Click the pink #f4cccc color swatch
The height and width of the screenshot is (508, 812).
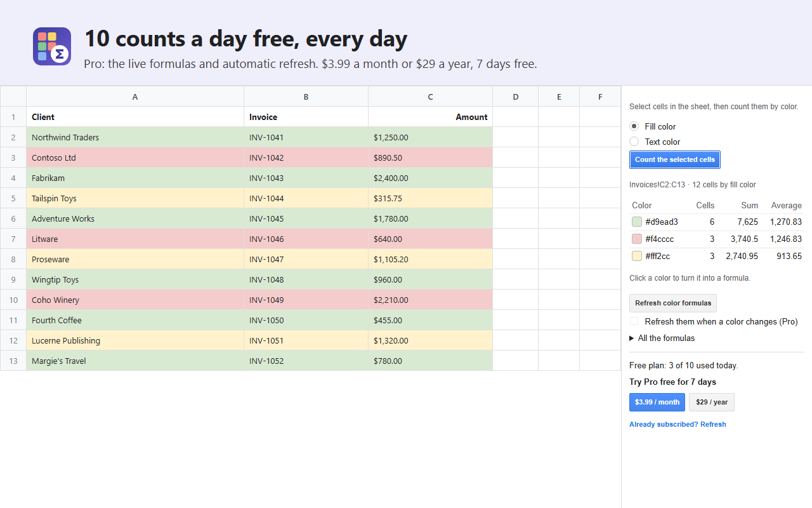[637, 239]
